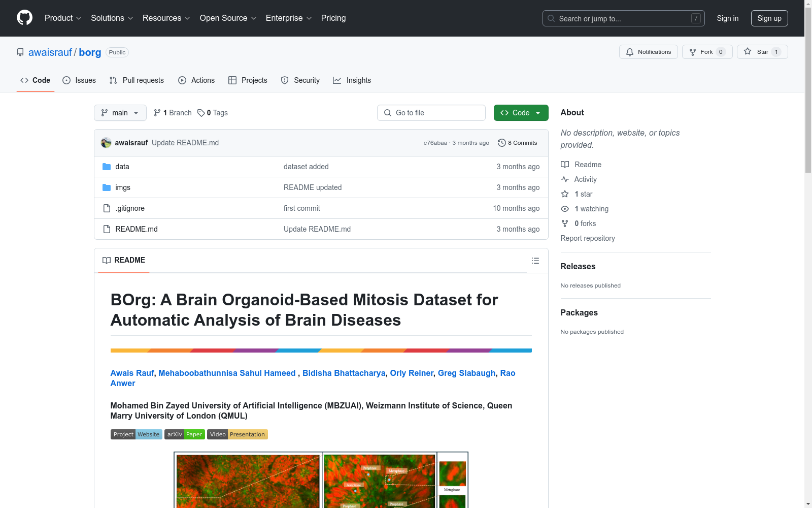Open the 'dataset added' commit message
This screenshot has height=508, width=812.
point(306,167)
